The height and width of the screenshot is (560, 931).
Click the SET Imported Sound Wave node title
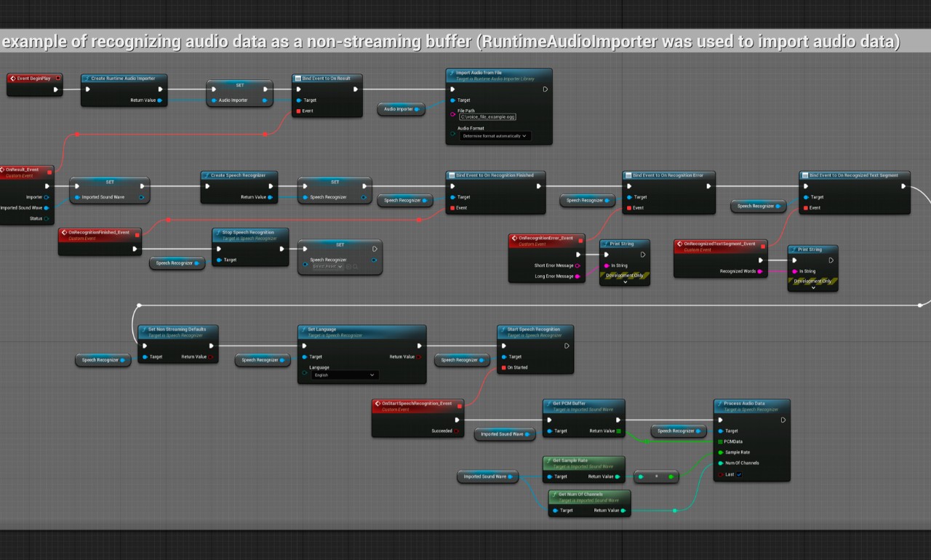[x=110, y=182]
